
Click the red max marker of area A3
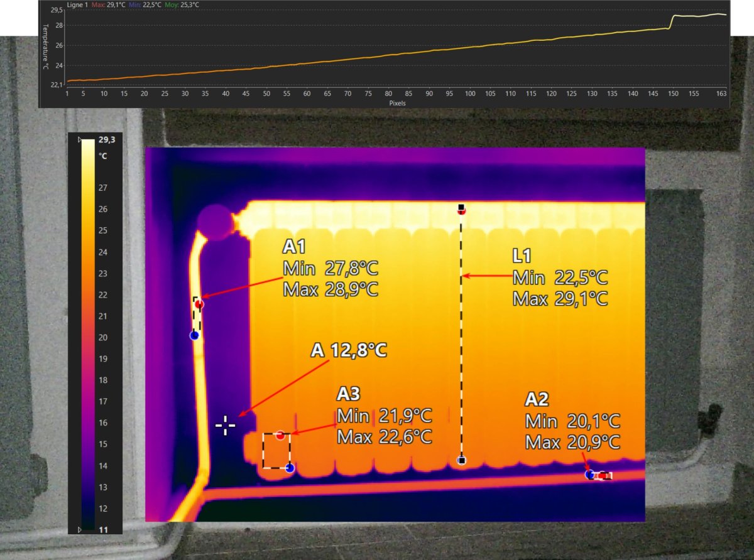(x=280, y=435)
